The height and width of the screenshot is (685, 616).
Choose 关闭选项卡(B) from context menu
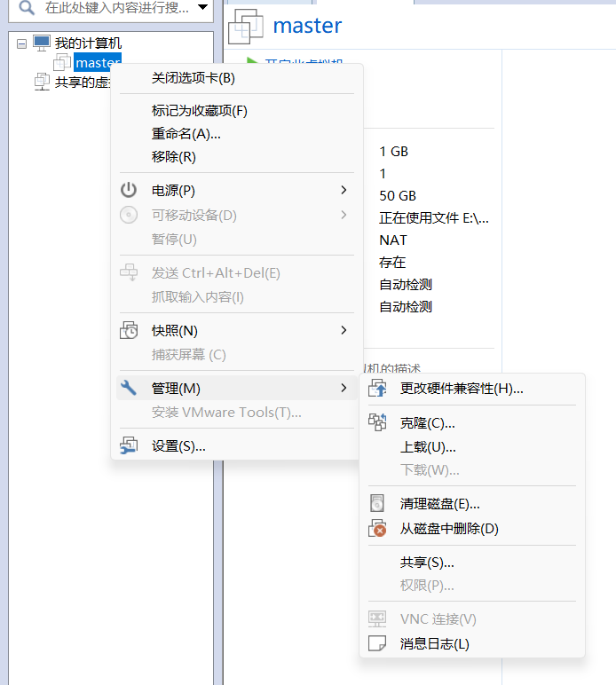pyautogui.click(x=237, y=78)
